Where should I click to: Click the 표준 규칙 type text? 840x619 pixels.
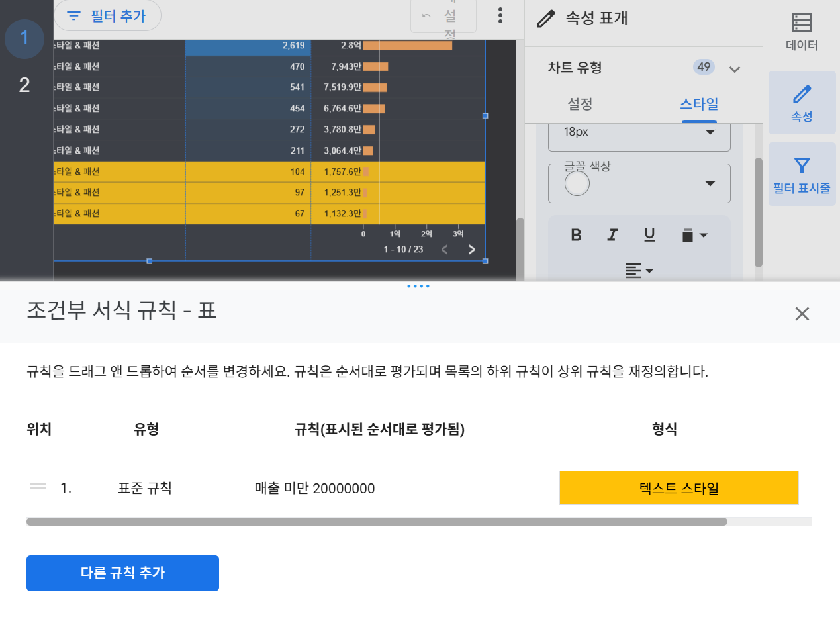(x=145, y=489)
